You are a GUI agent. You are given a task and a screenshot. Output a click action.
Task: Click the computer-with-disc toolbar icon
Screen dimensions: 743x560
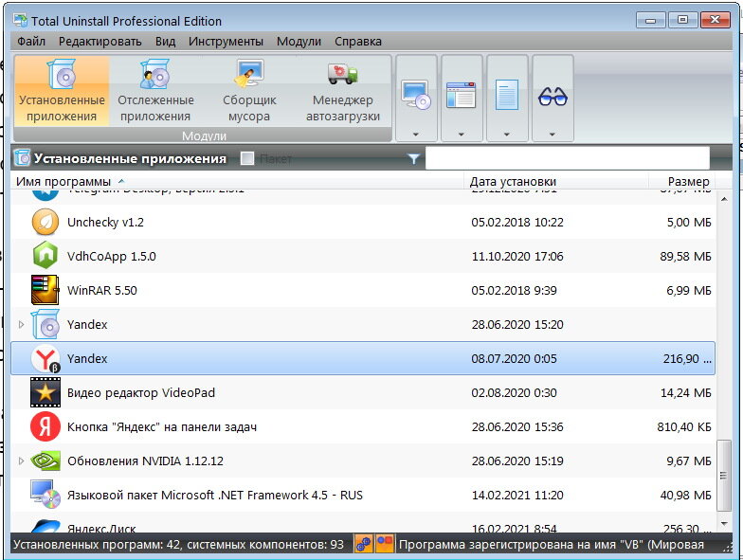tap(416, 94)
